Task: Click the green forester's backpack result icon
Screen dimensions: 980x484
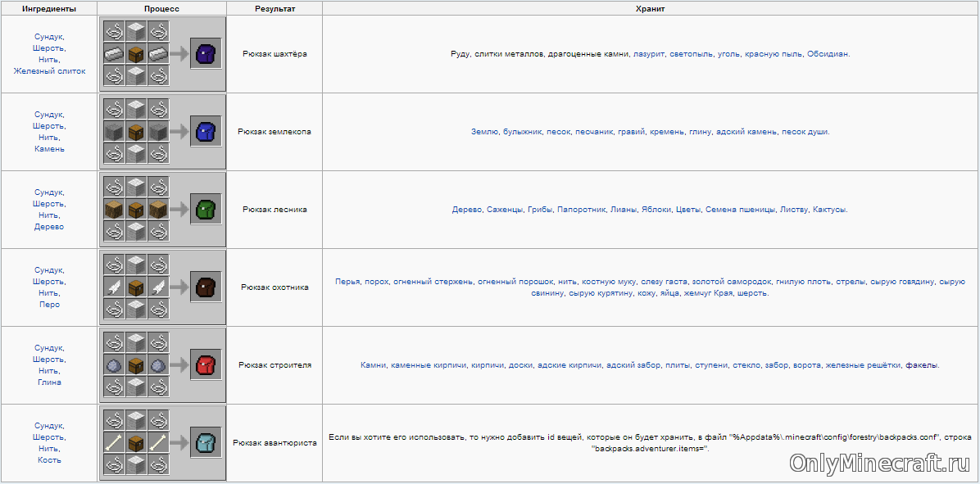Action: [x=205, y=210]
